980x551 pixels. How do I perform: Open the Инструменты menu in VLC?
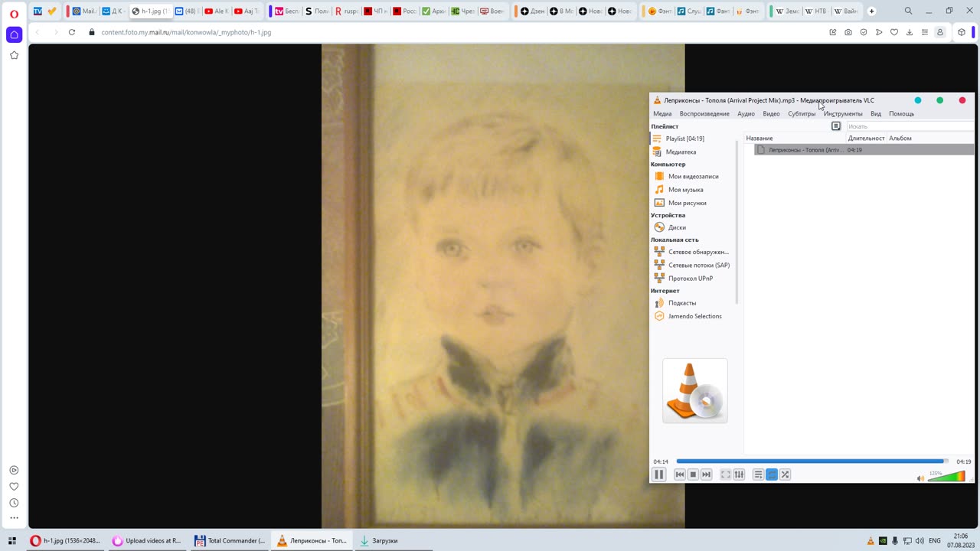[843, 113]
